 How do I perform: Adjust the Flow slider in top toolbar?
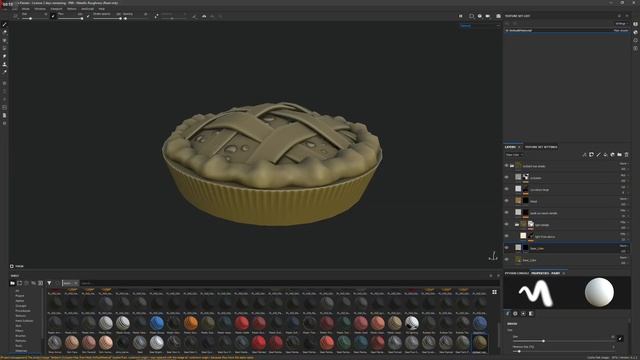point(70,18)
